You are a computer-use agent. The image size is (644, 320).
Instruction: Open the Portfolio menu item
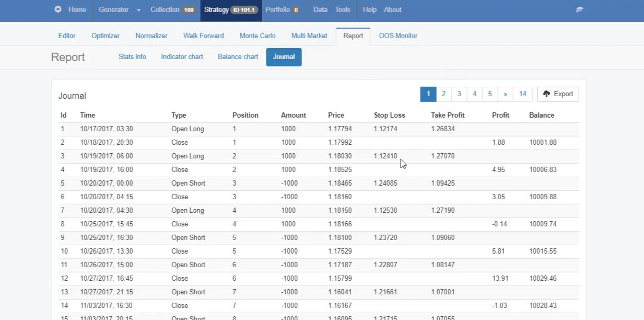pyautogui.click(x=282, y=9)
